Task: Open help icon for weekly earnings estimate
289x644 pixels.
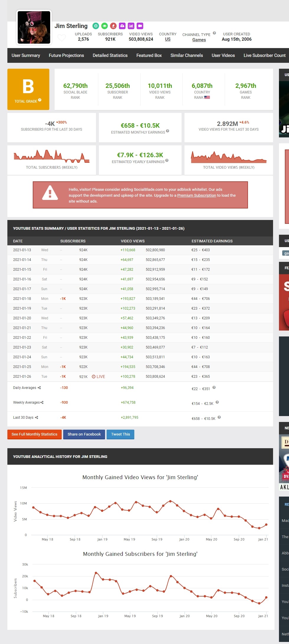Action: [x=217, y=402]
